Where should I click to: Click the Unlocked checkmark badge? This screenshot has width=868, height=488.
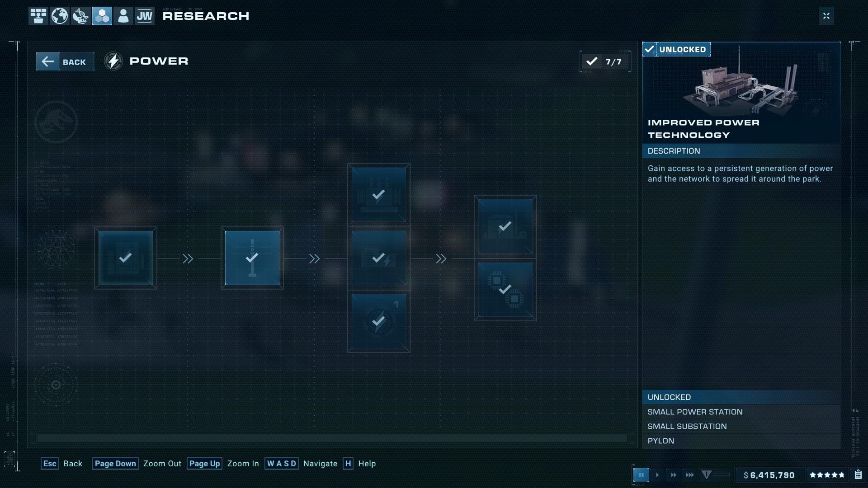(x=676, y=49)
